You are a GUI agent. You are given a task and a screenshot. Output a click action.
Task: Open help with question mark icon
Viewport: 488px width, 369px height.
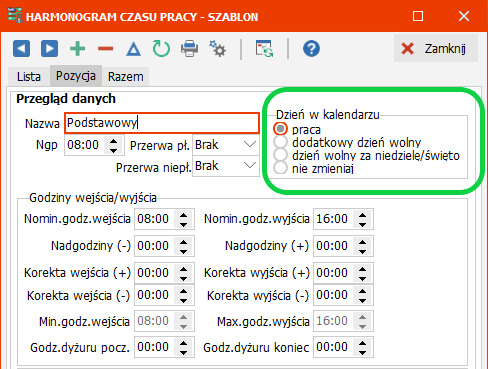(x=311, y=49)
